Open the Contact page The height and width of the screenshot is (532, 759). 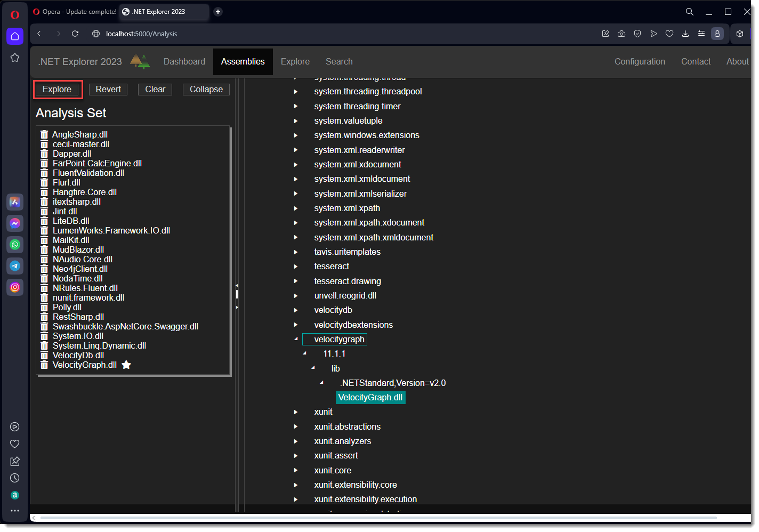coord(696,61)
